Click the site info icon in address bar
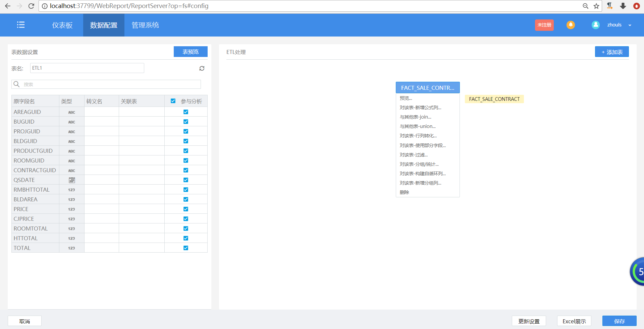 [45, 6]
